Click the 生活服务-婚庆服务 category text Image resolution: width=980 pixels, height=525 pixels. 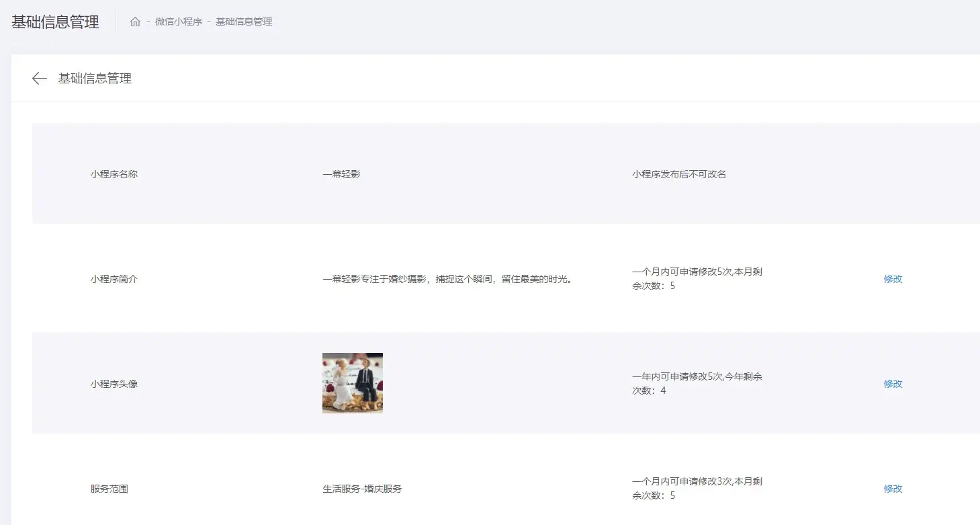(362, 489)
